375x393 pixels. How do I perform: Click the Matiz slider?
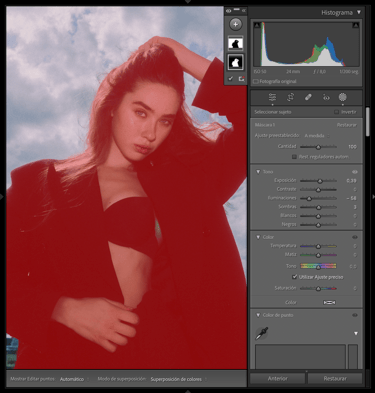click(x=318, y=255)
